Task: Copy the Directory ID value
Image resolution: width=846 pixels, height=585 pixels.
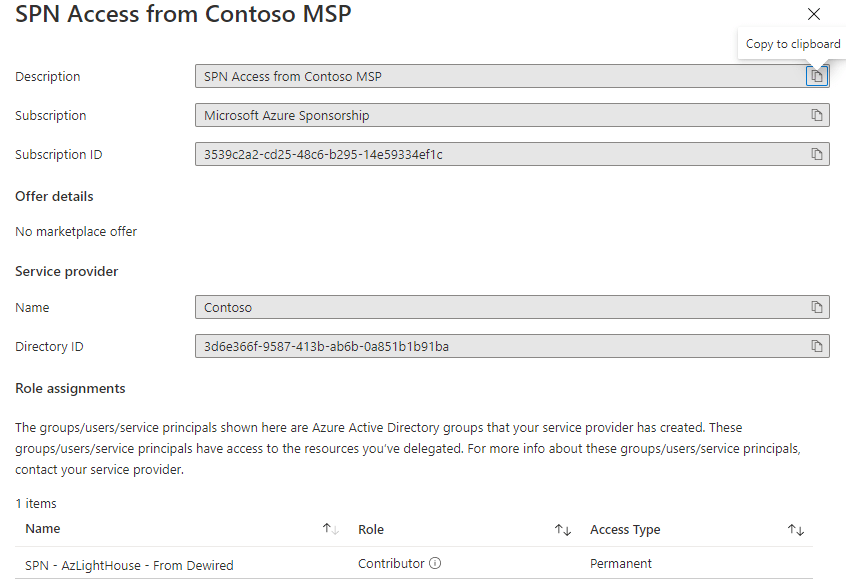Action: [x=817, y=346]
